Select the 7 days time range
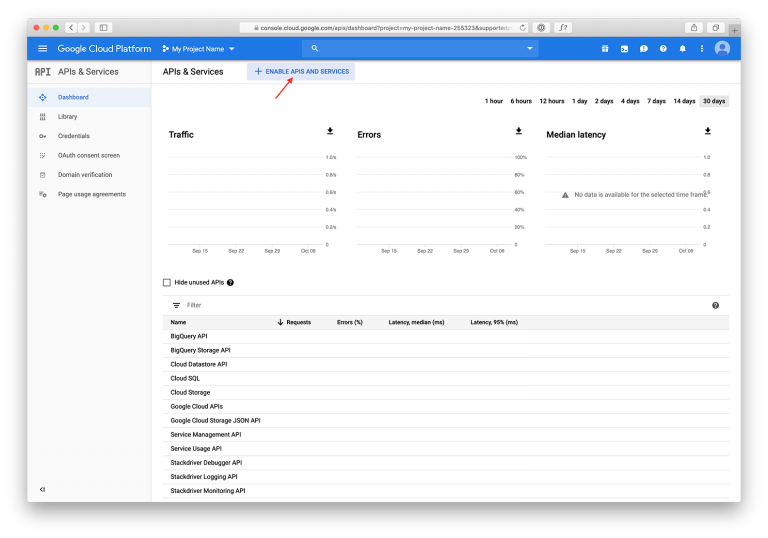This screenshot has width=768, height=538. [x=656, y=101]
